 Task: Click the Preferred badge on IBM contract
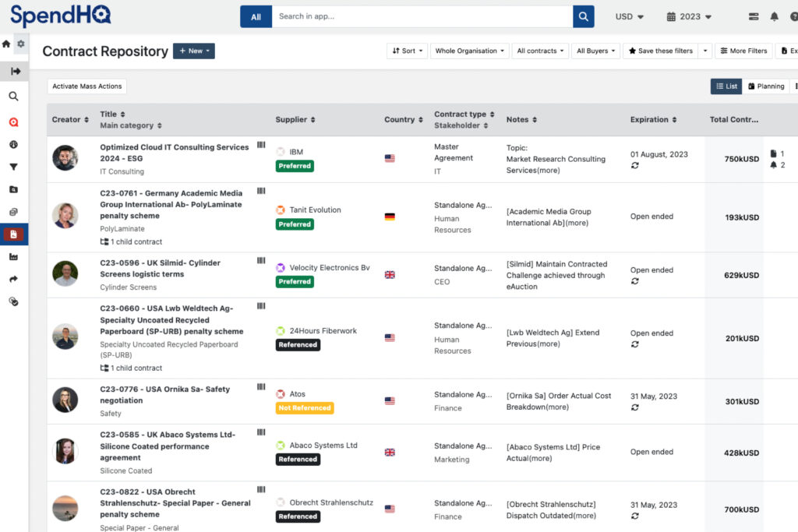click(x=294, y=166)
